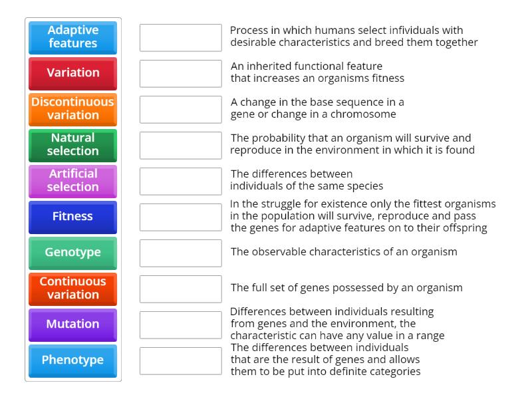The height and width of the screenshot is (399, 532).
Task: Click the red Variation tile
Action: (x=73, y=73)
